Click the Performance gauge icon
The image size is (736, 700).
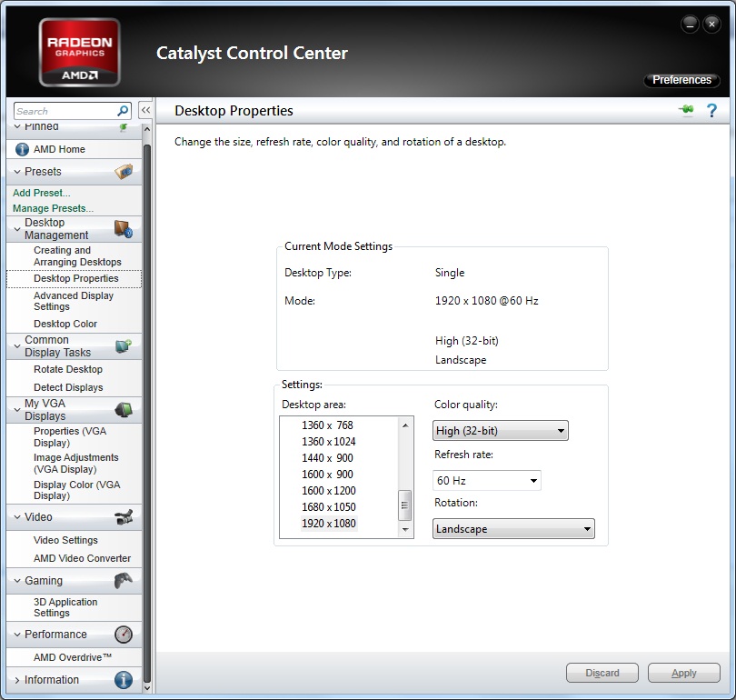124,635
